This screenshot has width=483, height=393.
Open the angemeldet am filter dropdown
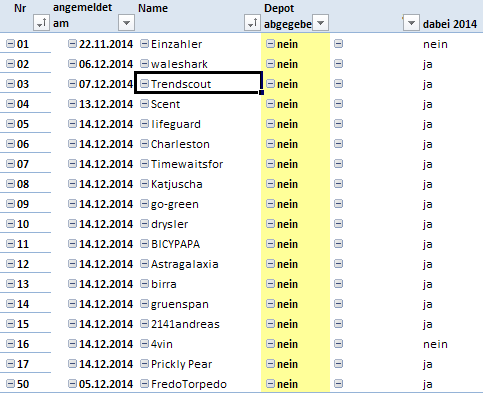(126, 23)
